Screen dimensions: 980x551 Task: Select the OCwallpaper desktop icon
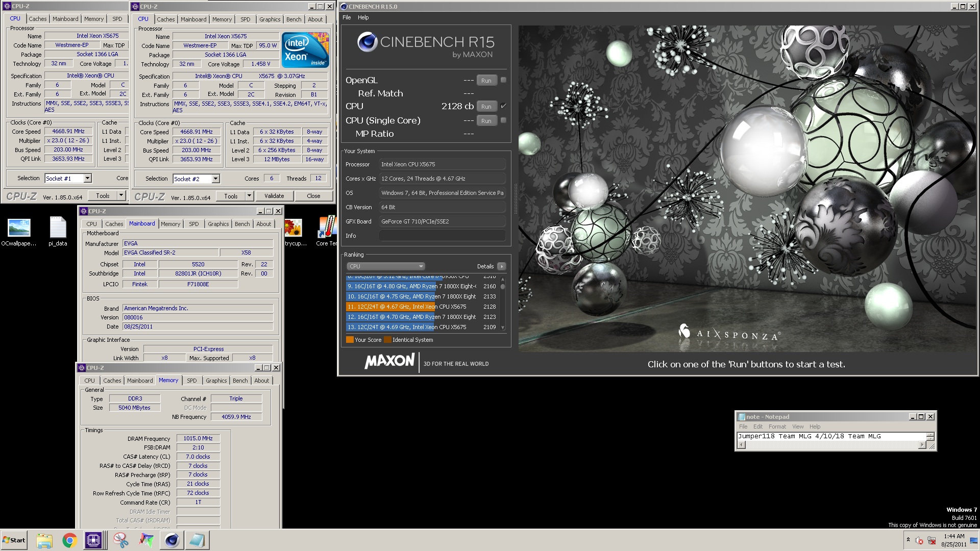tap(19, 232)
